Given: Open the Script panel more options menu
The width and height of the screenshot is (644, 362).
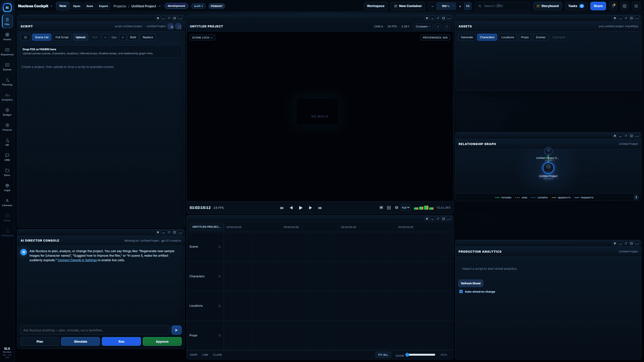Looking at the screenshot, I should tap(180, 18).
